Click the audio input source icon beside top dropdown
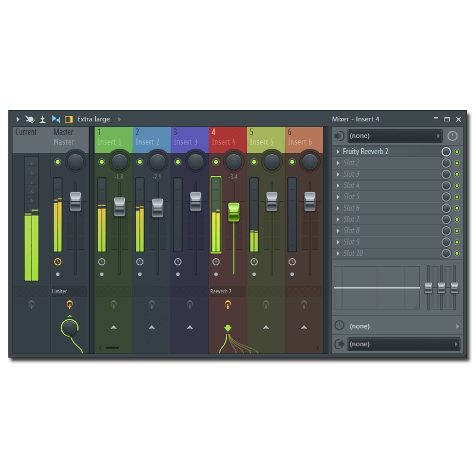Screen dimensions: 476x476 tap(339, 136)
